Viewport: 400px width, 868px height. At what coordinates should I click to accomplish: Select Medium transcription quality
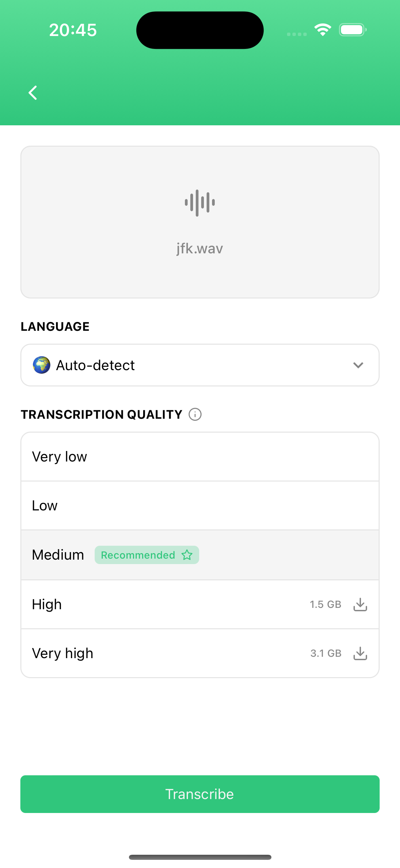coord(200,555)
